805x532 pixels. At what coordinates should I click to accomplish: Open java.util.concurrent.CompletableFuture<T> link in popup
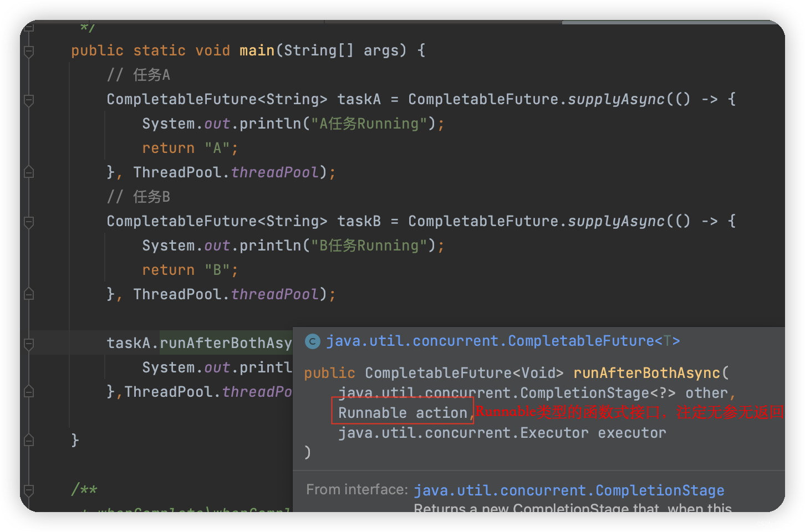[x=503, y=341]
